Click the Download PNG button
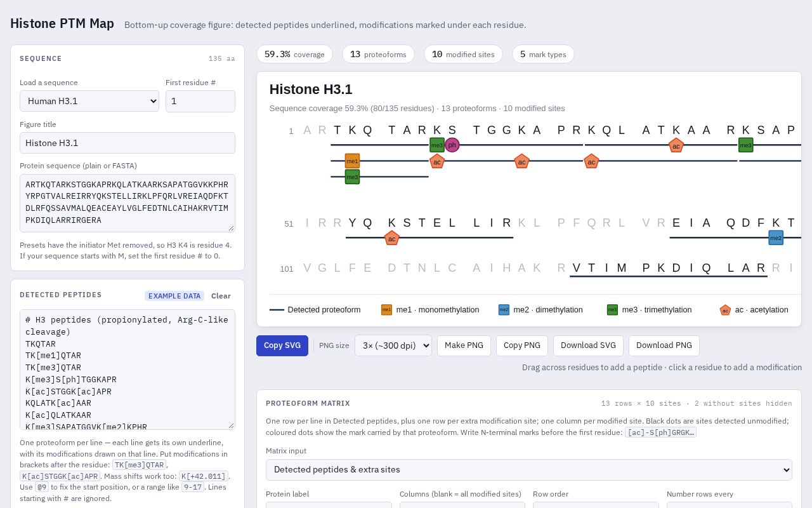Viewport: 812px width, 508px height. [664, 345]
